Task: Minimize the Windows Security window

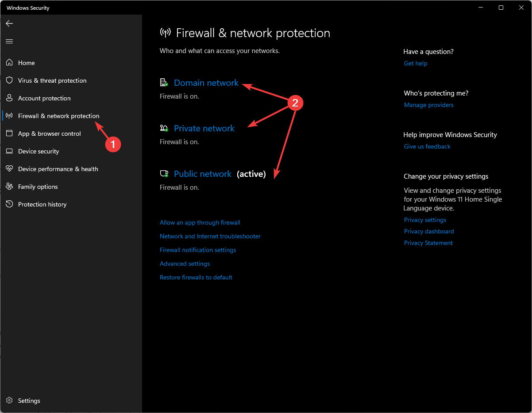Action: coord(481,8)
